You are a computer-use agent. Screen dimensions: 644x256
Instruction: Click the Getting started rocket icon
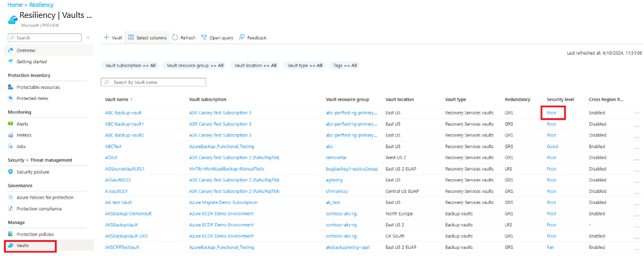pyautogui.click(x=11, y=62)
